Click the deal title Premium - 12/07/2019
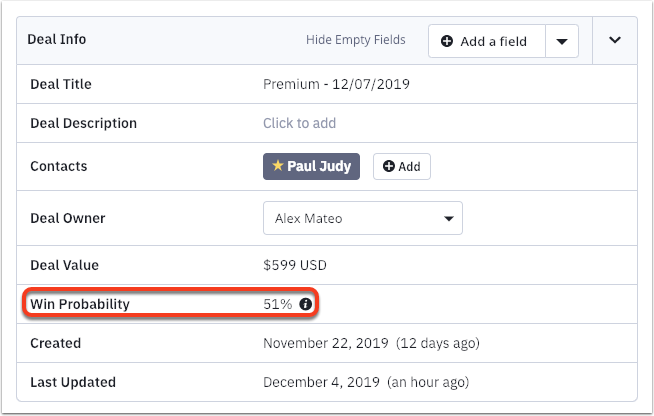This screenshot has height=416, width=654. pyautogui.click(x=336, y=84)
